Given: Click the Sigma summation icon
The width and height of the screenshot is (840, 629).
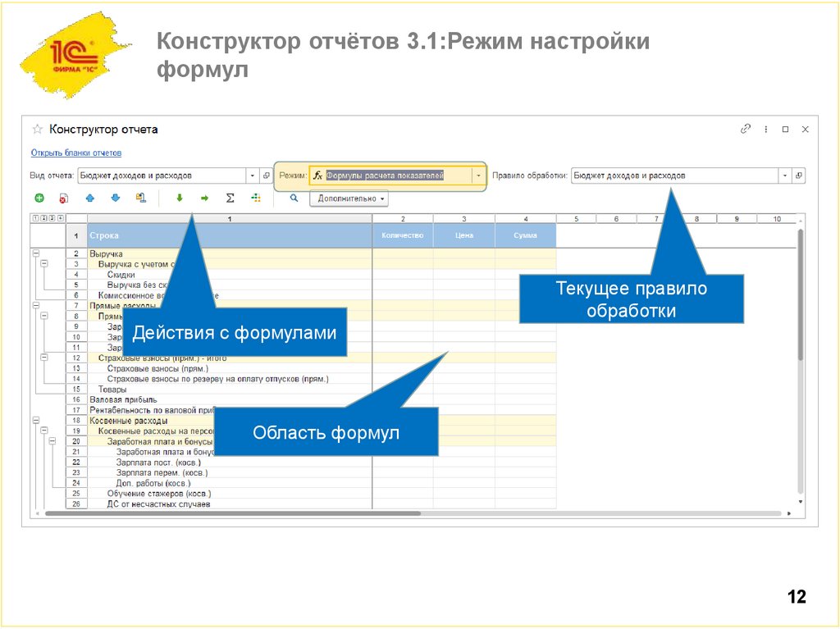Looking at the screenshot, I should pos(231,198).
